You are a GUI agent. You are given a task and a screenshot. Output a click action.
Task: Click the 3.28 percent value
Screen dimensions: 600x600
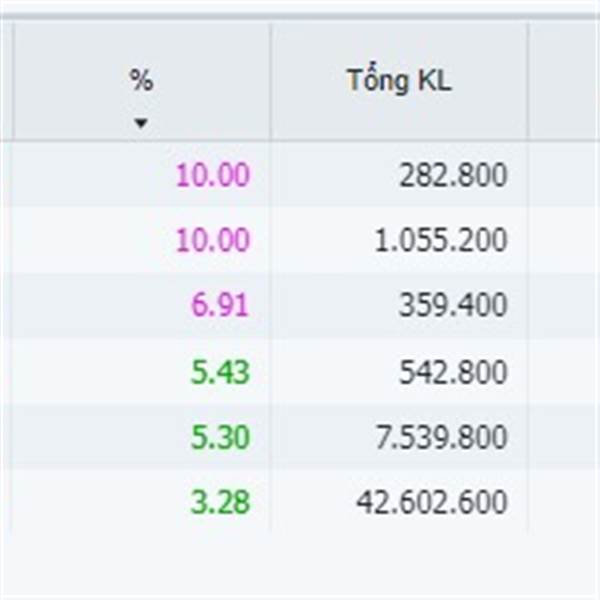coord(220,502)
